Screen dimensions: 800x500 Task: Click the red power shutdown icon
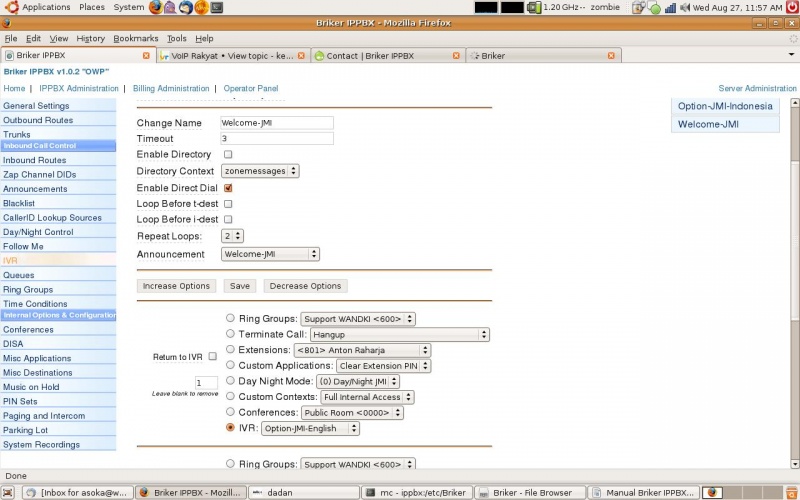click(x=793, y=7)
